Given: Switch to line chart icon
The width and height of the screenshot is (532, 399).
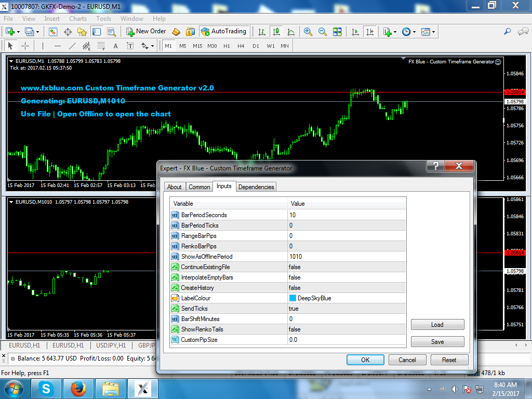Looking at the screenshot, I should pyautogui.click(x=291, y=32).
